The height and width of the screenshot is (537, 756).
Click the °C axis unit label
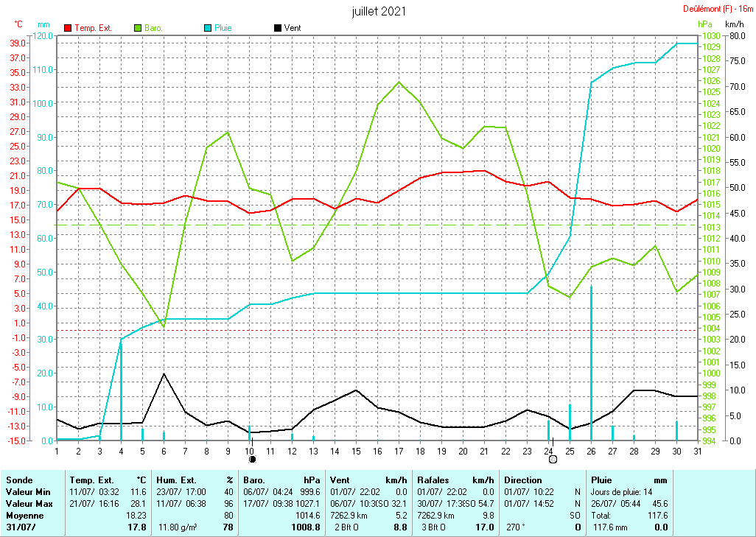tap(19, 24)
